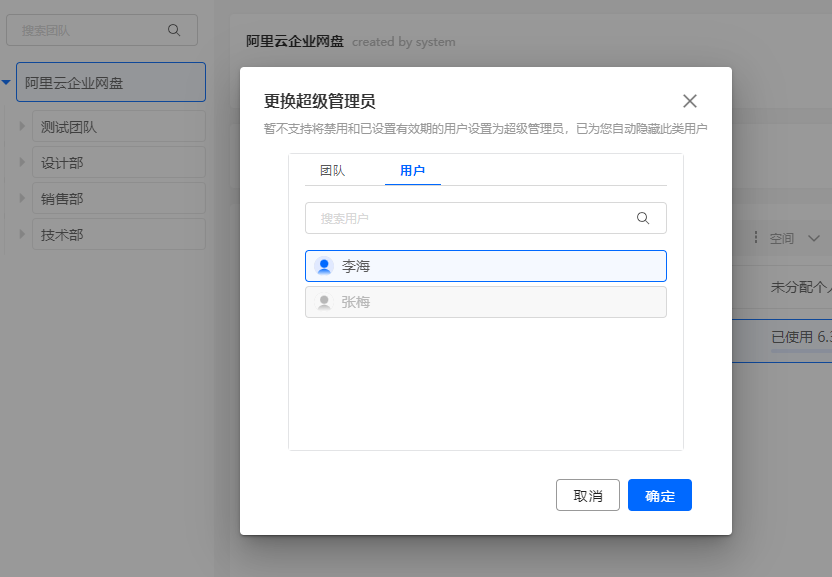Switch to the 团队 tab
The image size is (832, 577).
333,170
